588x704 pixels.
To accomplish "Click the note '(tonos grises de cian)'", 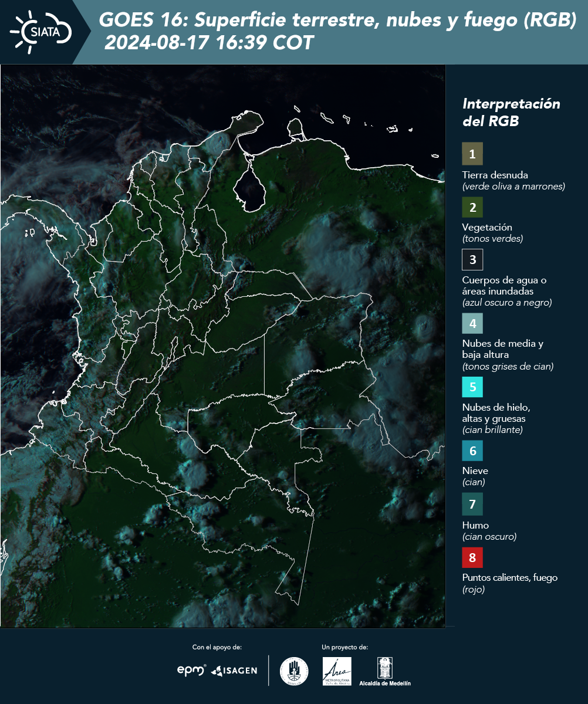I will 508,367.
